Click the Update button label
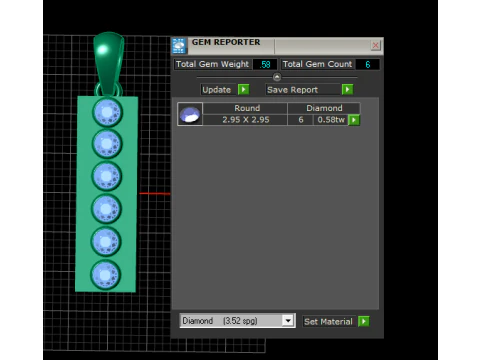 tap(217, 90)
